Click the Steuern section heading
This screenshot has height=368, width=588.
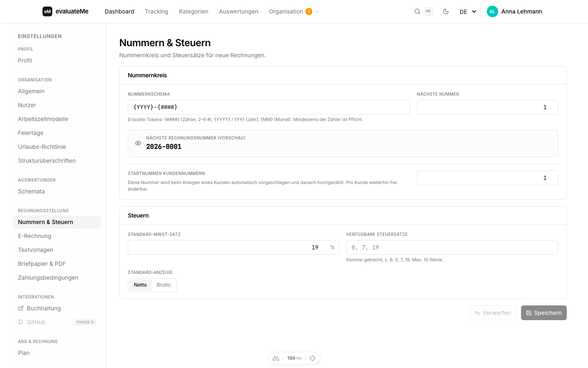(x=138, y=215)
